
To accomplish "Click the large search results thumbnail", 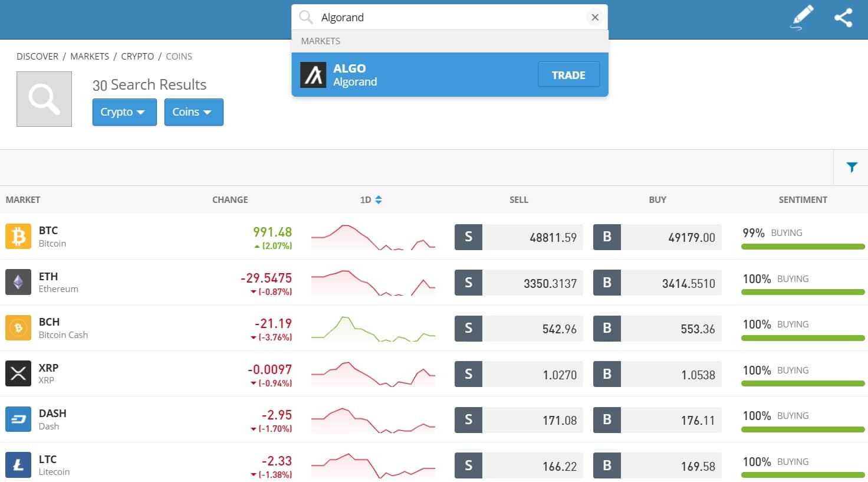I will (44, 99).
